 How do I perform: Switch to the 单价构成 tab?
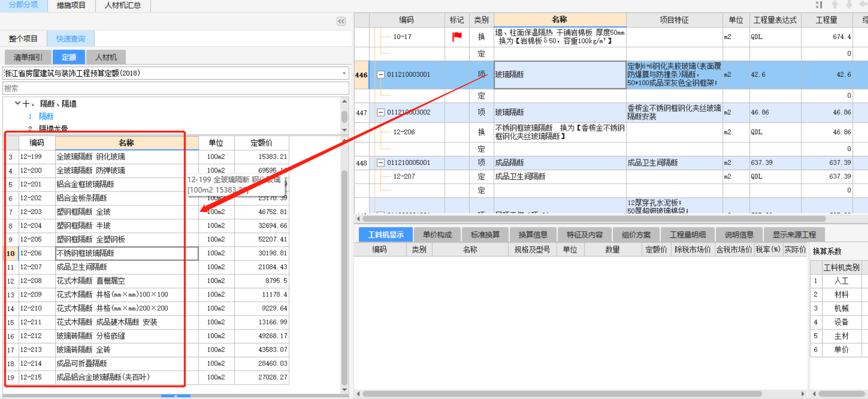coord(437,235)
